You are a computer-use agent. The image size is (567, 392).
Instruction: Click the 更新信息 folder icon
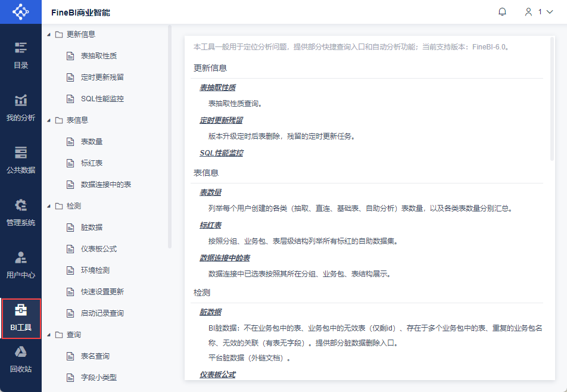click(x=59, y=35)
